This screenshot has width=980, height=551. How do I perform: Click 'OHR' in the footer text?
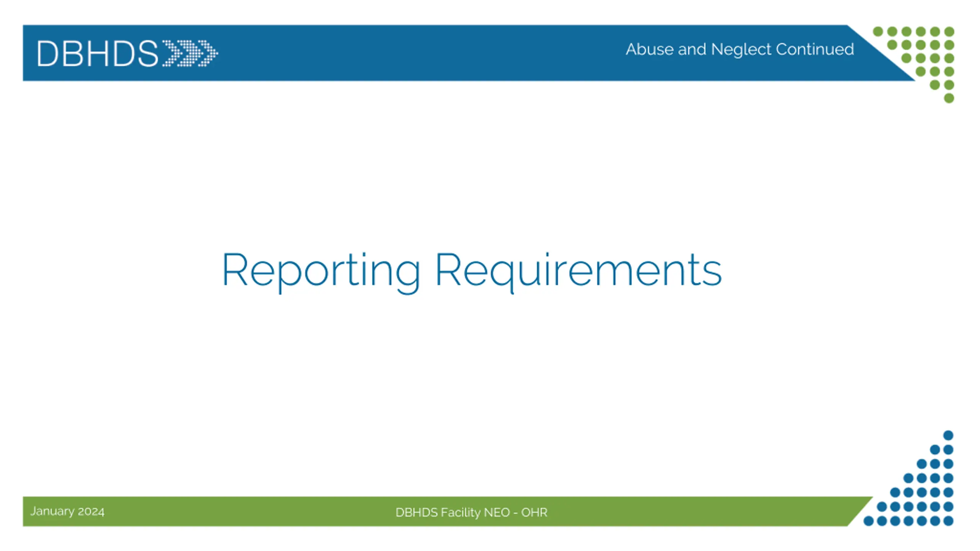click(x=534, y=512)
